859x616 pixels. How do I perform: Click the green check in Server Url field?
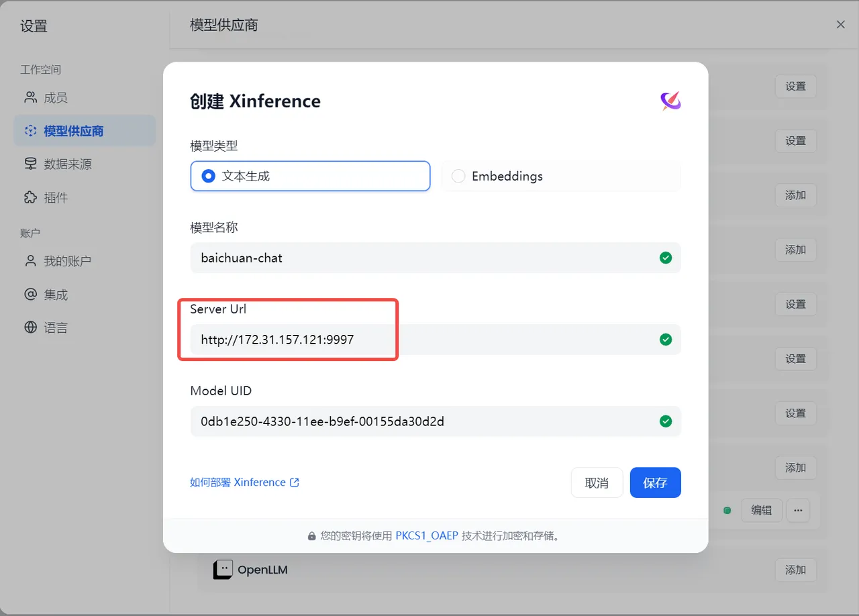[665, 340]
